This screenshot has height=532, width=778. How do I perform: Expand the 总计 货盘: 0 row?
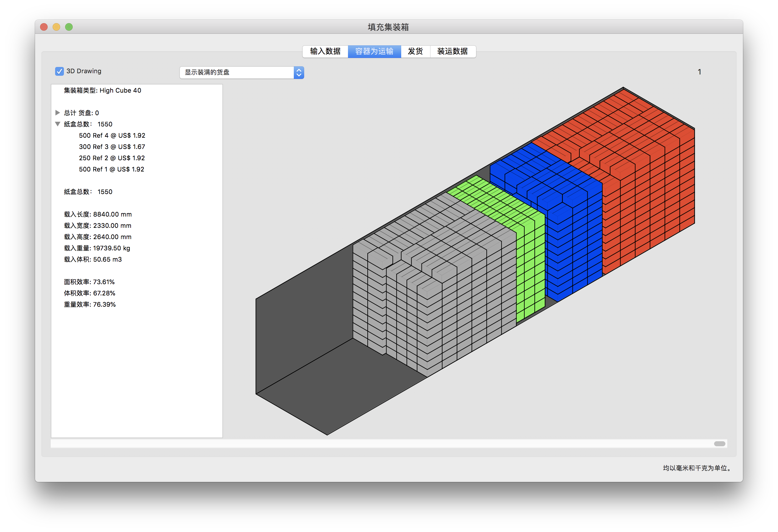click(x=58, y=112)
